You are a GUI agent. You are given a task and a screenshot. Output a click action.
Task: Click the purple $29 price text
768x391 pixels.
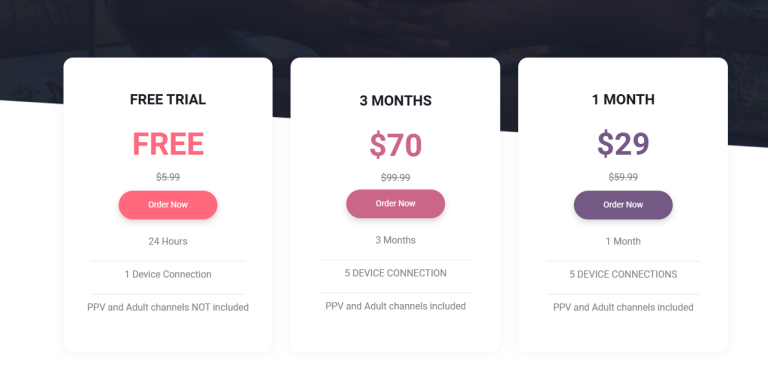pyautogui.click(x=623, y=144)
